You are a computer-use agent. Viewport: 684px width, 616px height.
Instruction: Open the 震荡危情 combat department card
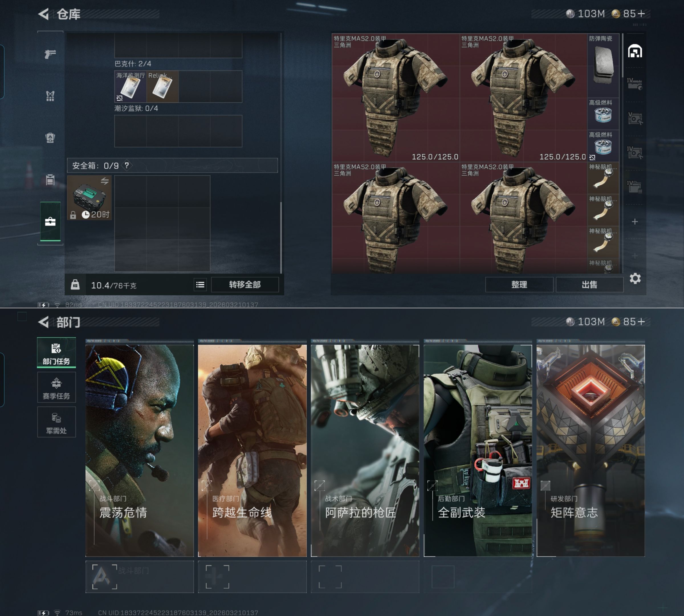(x=139, y=450)
